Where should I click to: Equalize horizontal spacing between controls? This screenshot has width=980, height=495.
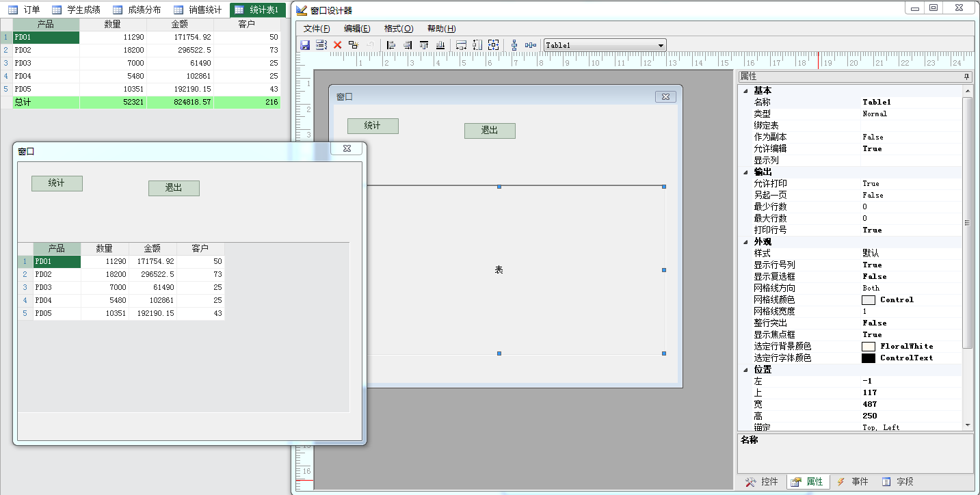531,45
